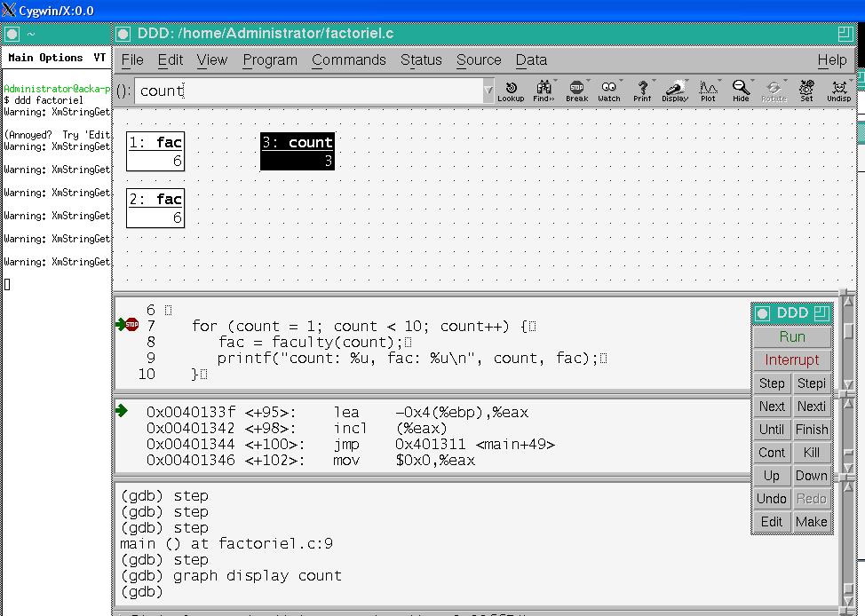The width and height of the screenshot is (865, 616).
Task: Click the Edit button in the command tool
Action: (x=772, y=522)
